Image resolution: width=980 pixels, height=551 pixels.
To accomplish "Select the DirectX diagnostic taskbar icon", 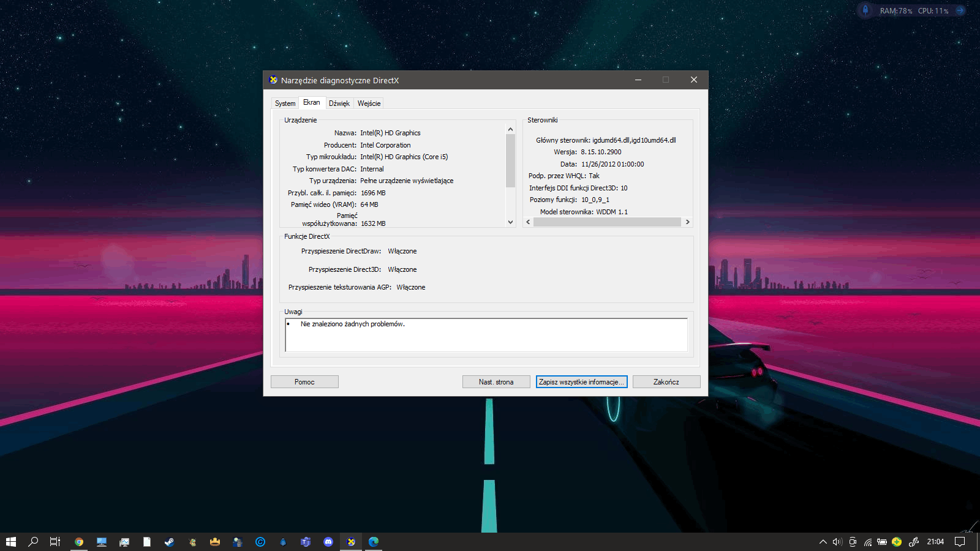I will 351,542.
